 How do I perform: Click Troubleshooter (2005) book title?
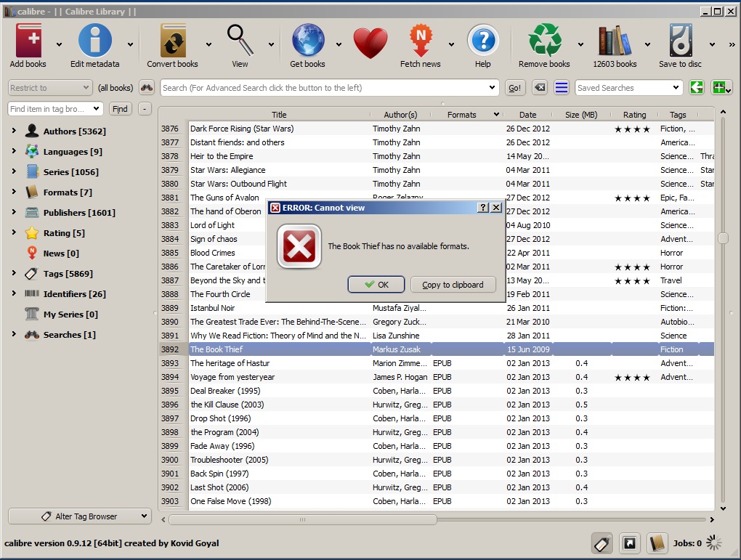point(229,460)
